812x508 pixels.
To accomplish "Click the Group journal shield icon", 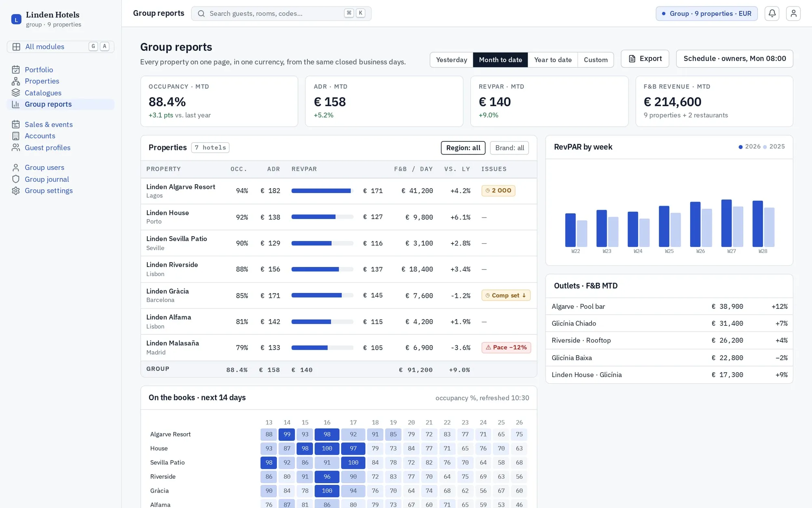I will coord(16,179).
